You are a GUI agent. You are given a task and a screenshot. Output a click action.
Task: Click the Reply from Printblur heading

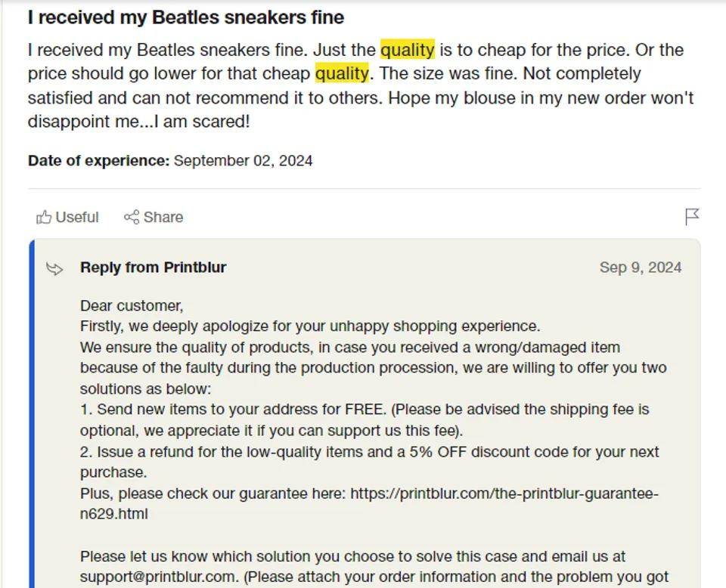(153, 268)
